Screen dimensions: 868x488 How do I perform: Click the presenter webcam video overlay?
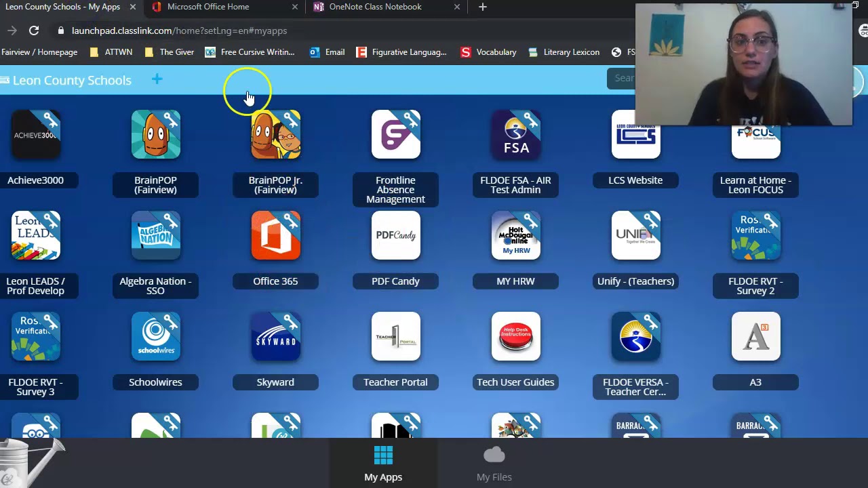tap(743, 64)
